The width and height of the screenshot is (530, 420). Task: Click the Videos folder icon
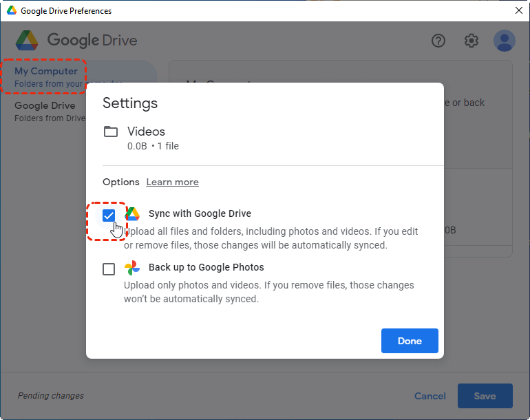click(x=111, y=132)
